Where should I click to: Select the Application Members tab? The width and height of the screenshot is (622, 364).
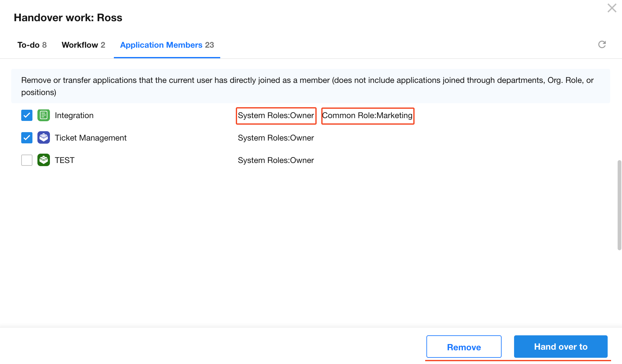pyautogui.click(x=167, y=45)
